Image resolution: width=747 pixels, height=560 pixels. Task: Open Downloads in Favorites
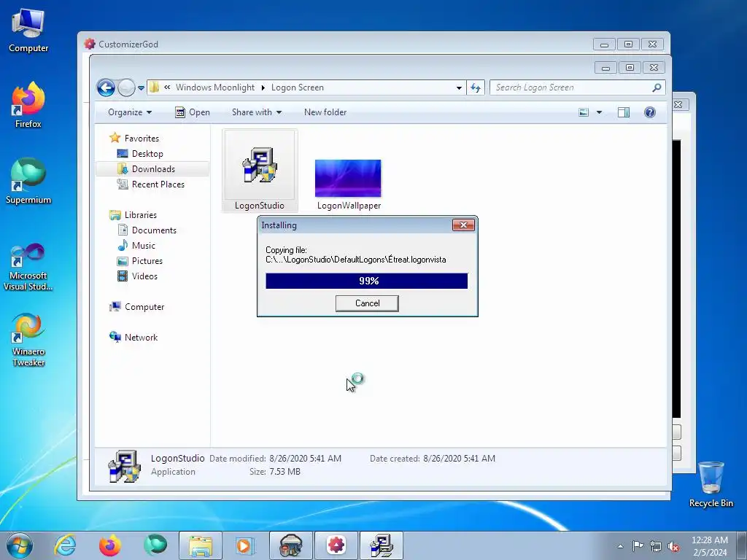click(x=153, y=169)
